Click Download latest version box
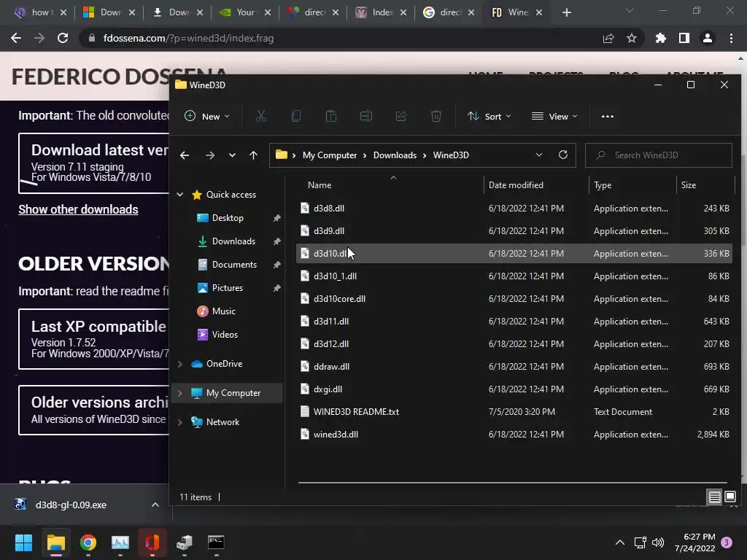This screenshot has height=560, width=747. coord(94,163)
